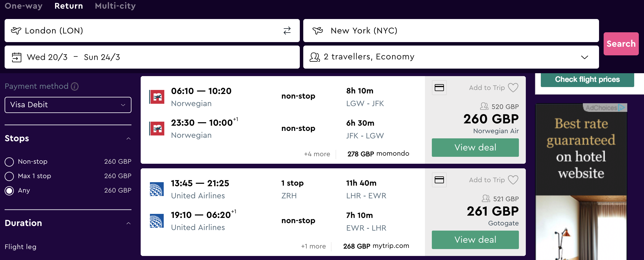Open the travellers and cabin class dropdown
Viewport: 644px width, 260px height.
451,57
